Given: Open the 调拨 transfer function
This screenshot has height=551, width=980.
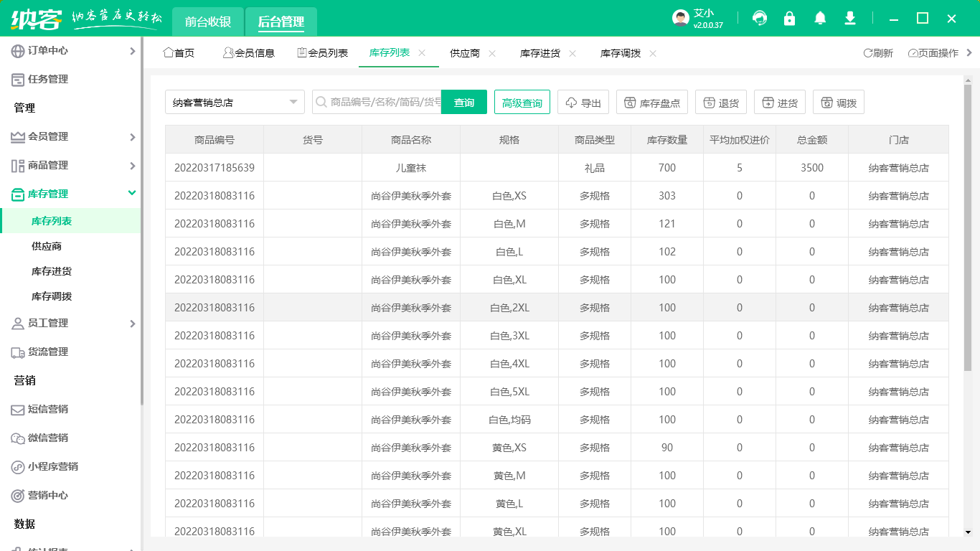Looking at the screenshot, I should pos(837,102).
